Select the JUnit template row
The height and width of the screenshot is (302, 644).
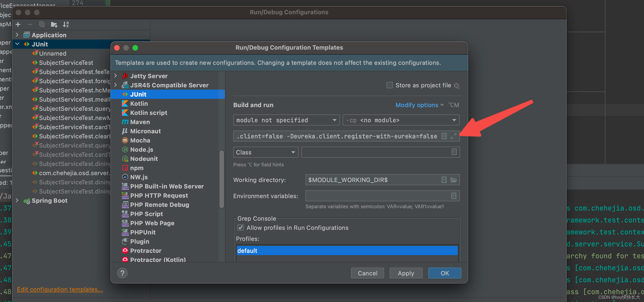pos(167,94)
